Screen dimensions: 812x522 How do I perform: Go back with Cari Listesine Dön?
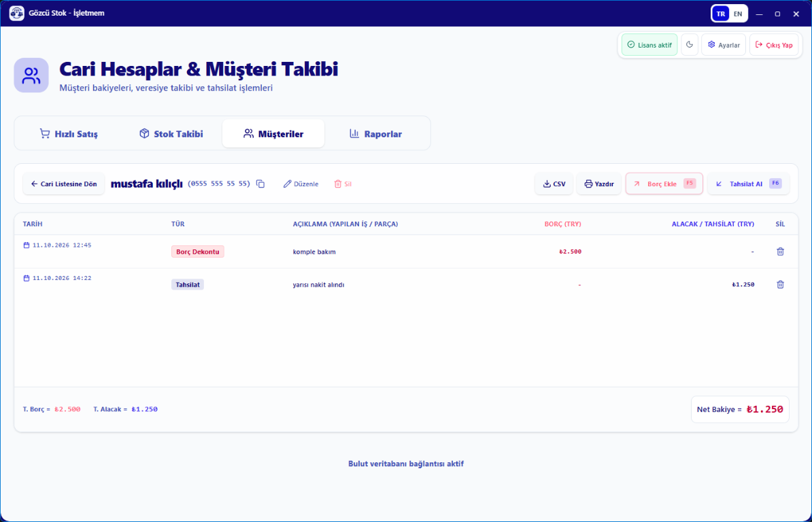[64, 184]
